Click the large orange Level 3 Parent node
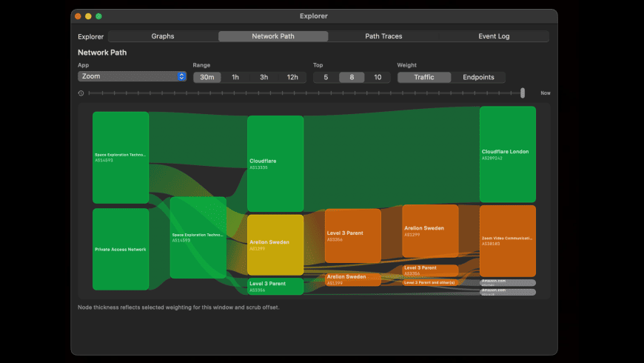 tap(353, 236)
